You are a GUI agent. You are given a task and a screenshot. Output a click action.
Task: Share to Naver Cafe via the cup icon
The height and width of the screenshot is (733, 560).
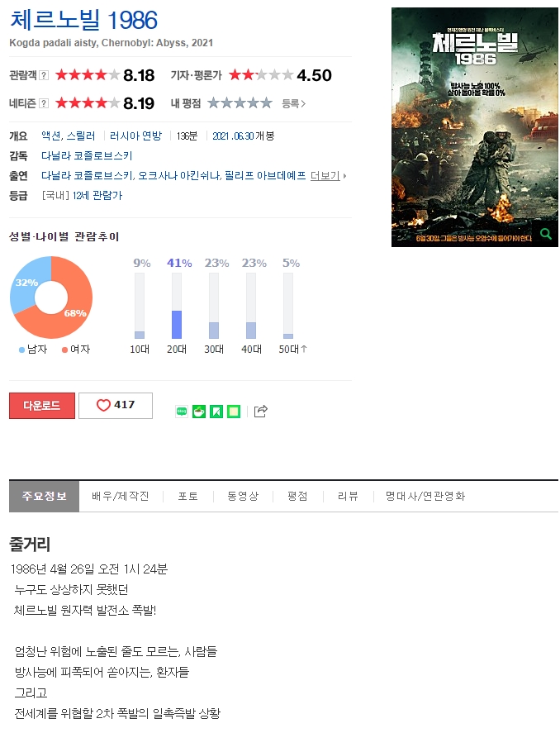pos(199,412)
